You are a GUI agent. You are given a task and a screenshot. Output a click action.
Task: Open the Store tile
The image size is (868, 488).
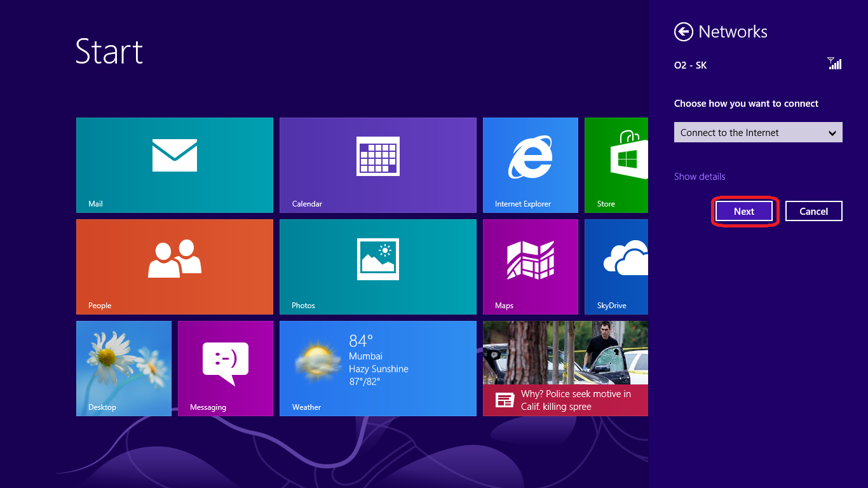tap(616, 165)
